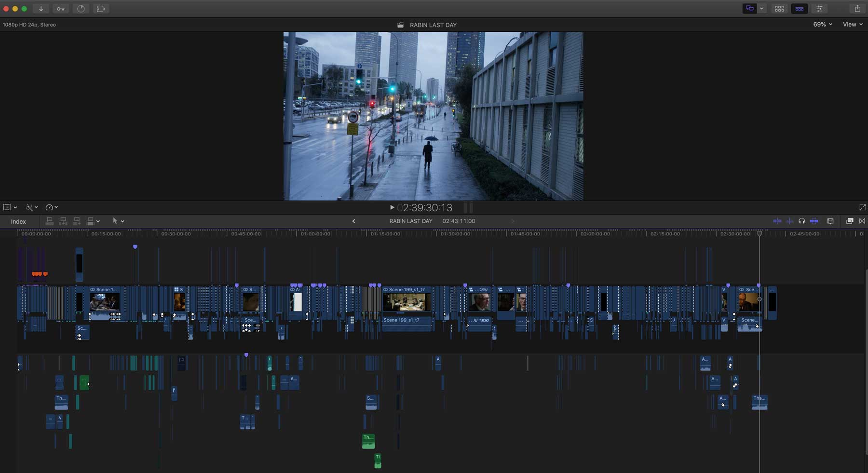Screen dimensions: 868x473
Task: Open clip appearance filmstrip icon
Action: click(x=830, y=221)
